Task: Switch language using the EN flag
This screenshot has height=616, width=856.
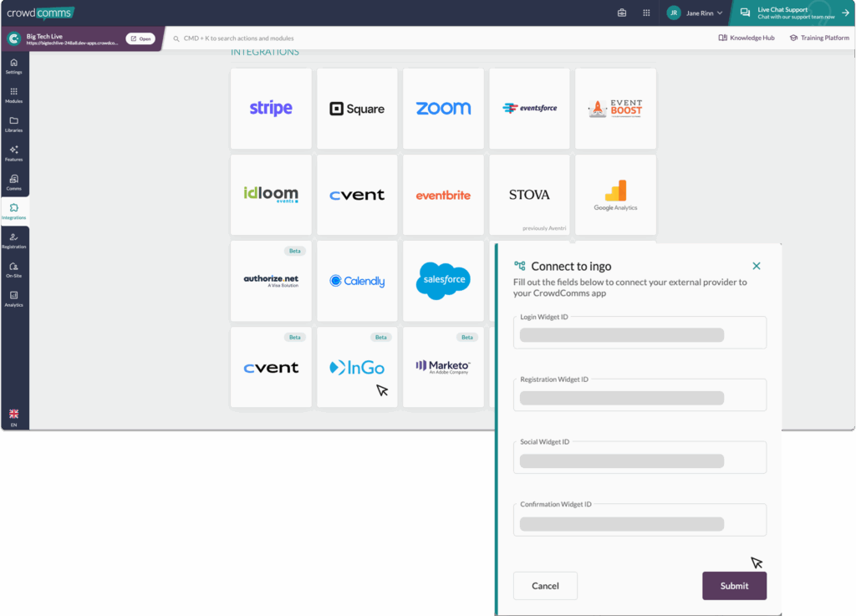Action: tap(13, 417)
